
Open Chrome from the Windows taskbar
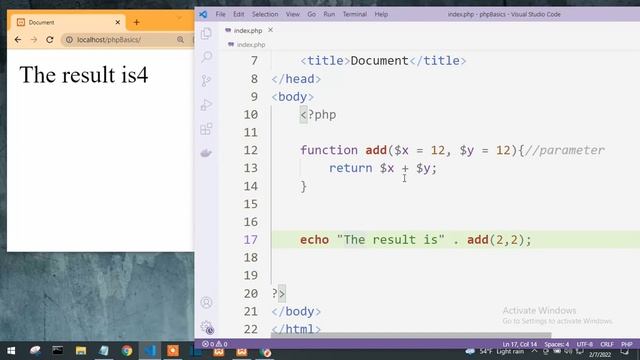[x=127, y=351]
